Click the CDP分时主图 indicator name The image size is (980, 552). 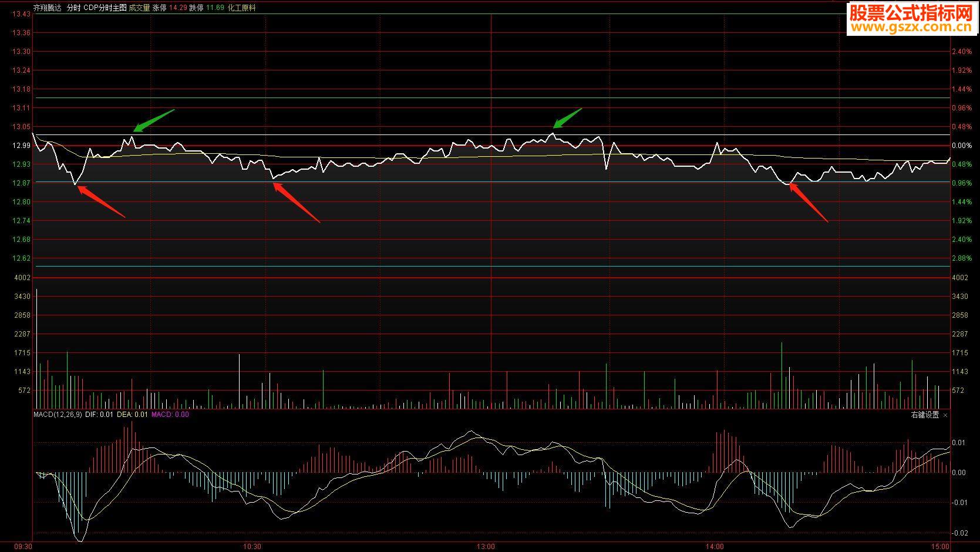click(x=105, y=8)
